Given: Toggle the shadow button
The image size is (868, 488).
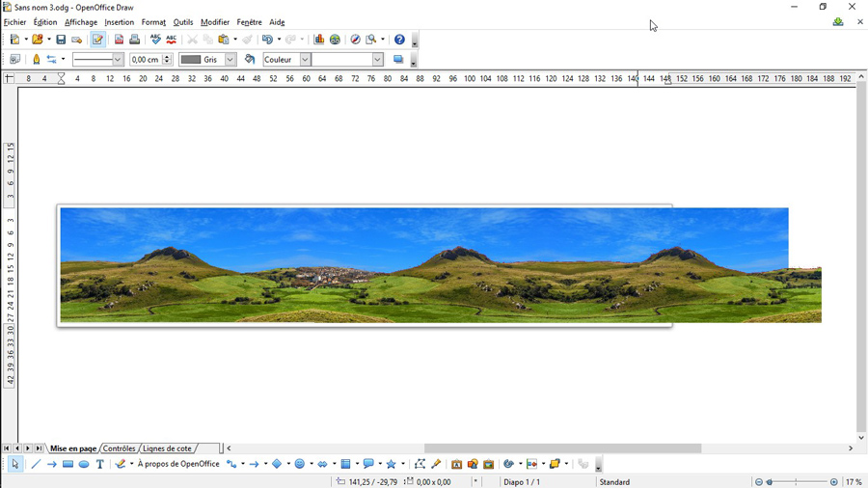Looking at the screenshot, I should pos(398,60).
